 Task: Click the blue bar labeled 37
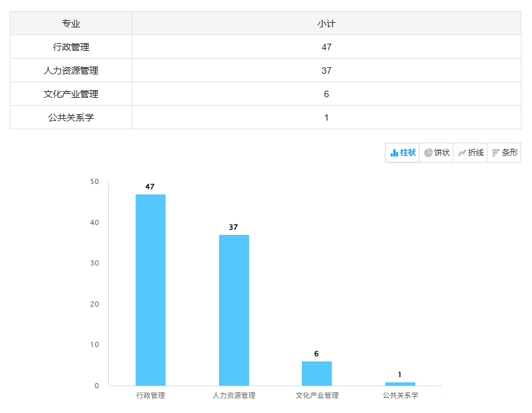tap(233, 310)
